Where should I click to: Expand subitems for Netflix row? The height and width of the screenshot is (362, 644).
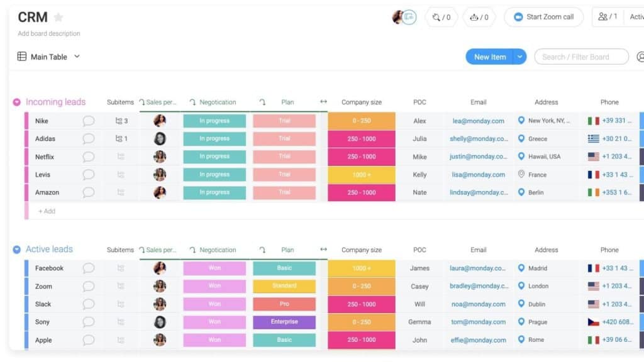click(x=121, y=156)
